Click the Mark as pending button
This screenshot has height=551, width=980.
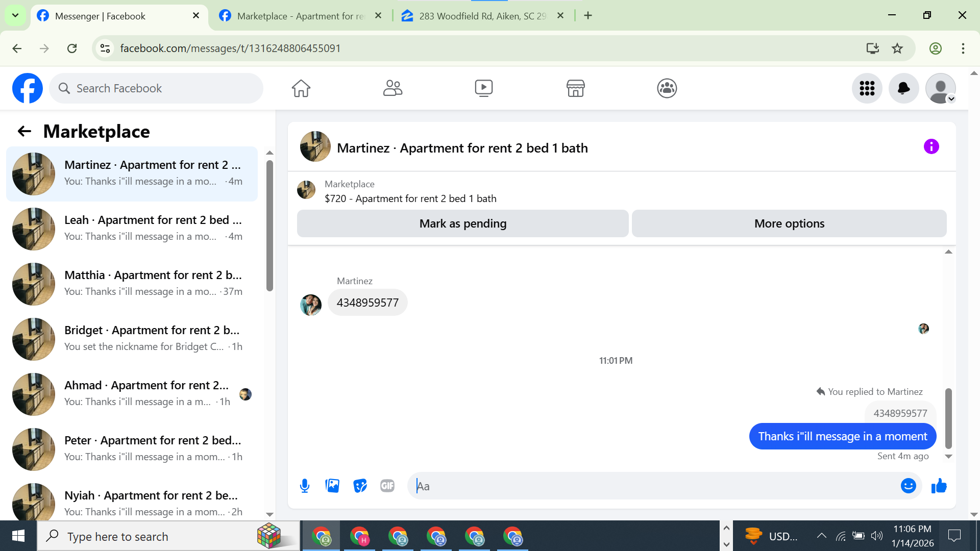(462, 223)
